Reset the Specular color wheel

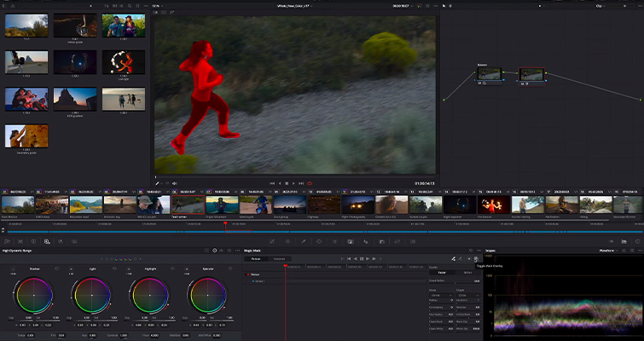pos(229,269)
